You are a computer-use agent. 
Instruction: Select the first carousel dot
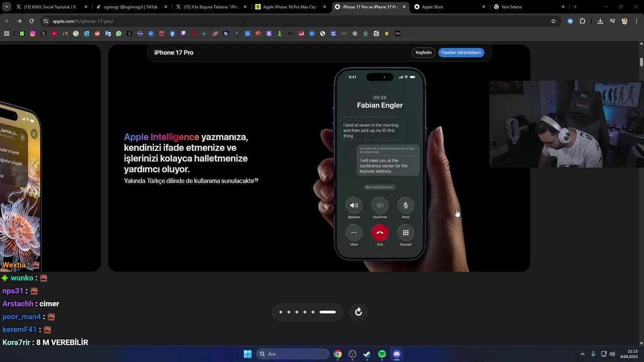(x=281, y=312)
